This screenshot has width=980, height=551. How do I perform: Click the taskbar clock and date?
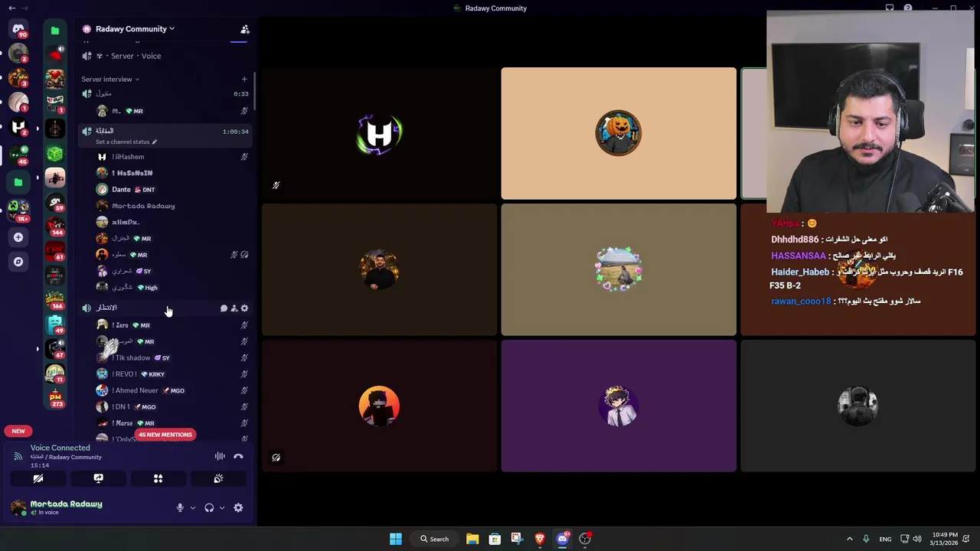(x=945, y=539)
